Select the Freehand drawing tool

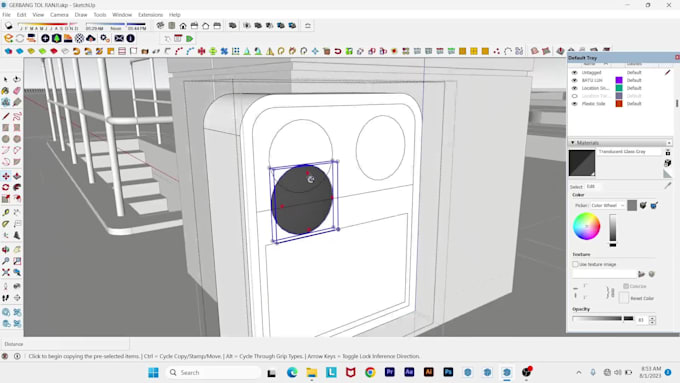pos(17,116)
